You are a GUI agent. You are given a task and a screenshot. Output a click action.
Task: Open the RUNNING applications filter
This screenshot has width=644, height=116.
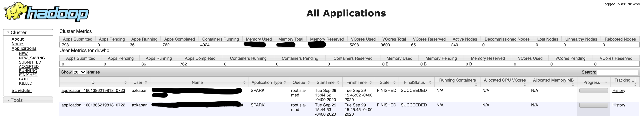point(28,71)
